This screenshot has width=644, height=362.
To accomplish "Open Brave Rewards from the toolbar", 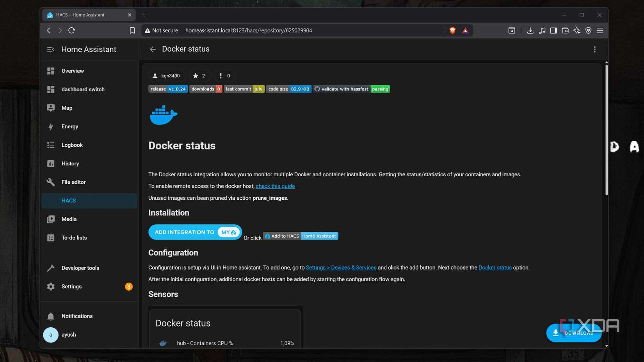I will [465, 30].
